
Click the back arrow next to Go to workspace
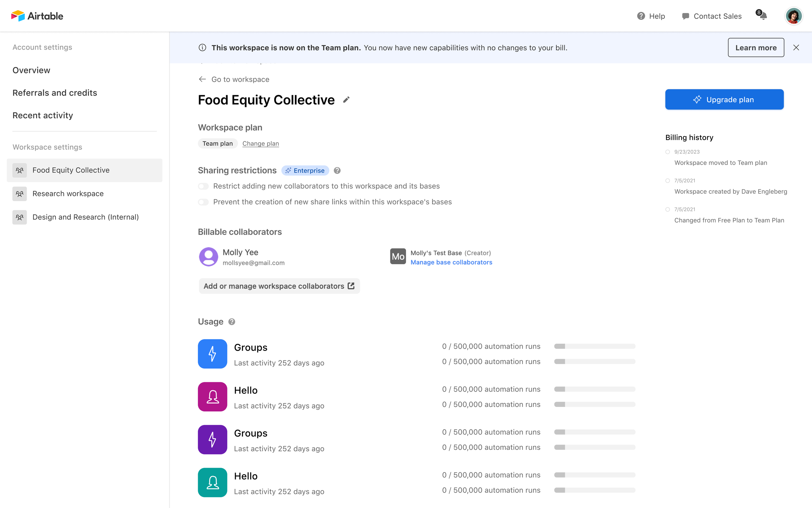[202, 79]
